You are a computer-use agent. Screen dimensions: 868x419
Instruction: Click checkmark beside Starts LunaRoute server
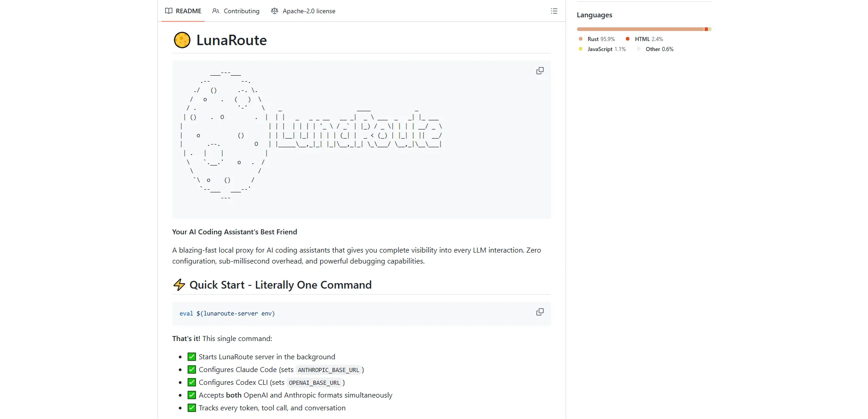[192, 357]
